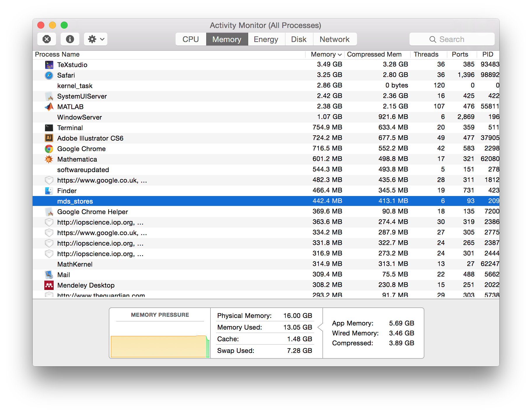The width and height of the screenshot is (532, 413).
Task: Sort by PID column header
Action: pos(488,55)
